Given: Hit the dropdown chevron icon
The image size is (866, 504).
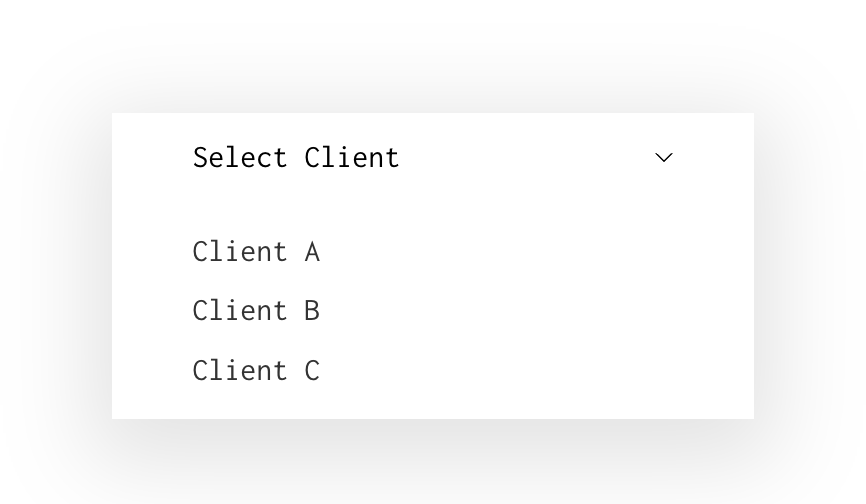Looking at the screenshot, I should click(664, 158).
